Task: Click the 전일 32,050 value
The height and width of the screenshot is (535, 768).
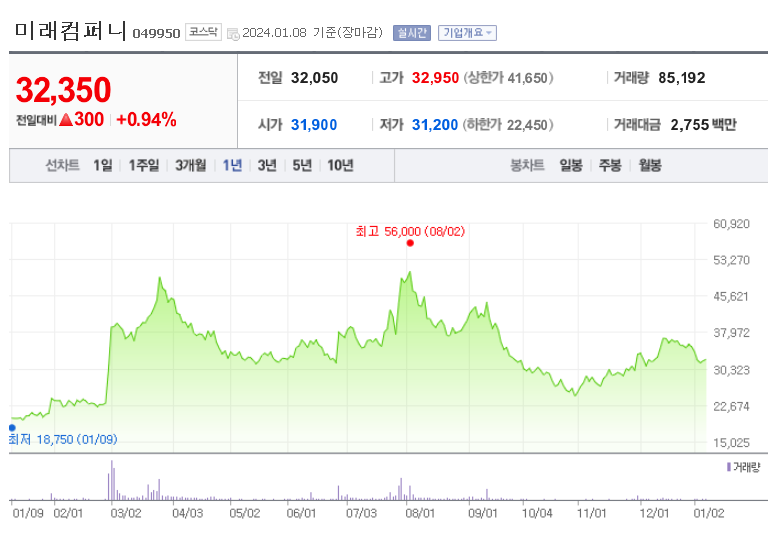Action: pos(314,78)
